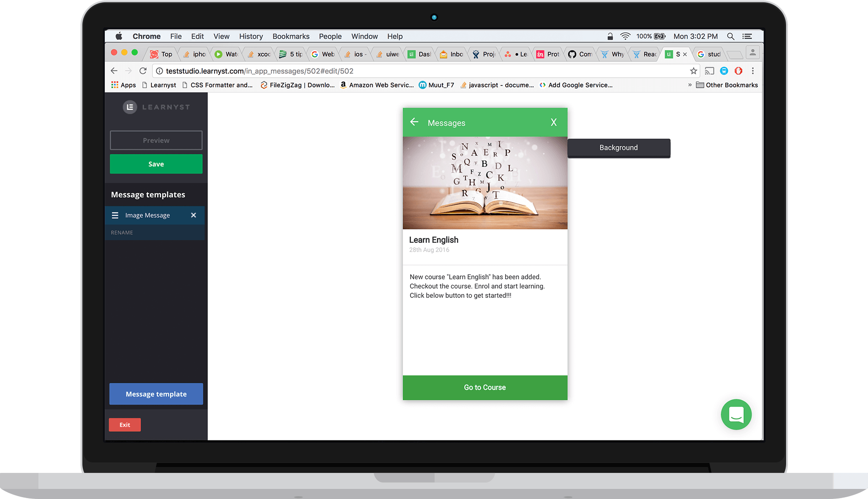
Task: Remove the Image Message template
Action: (x=194, y=215)
